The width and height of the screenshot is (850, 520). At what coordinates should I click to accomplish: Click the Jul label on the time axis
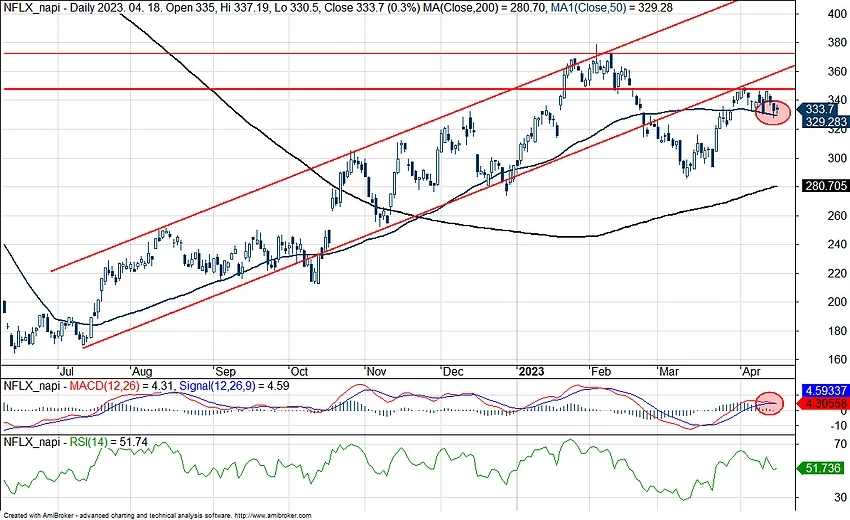pyautogui.click(x=67, y=372)
